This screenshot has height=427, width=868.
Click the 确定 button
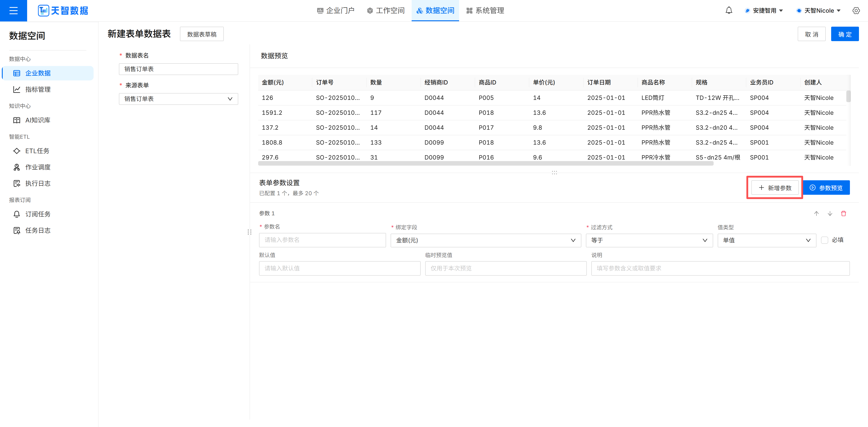click(845, 34)
